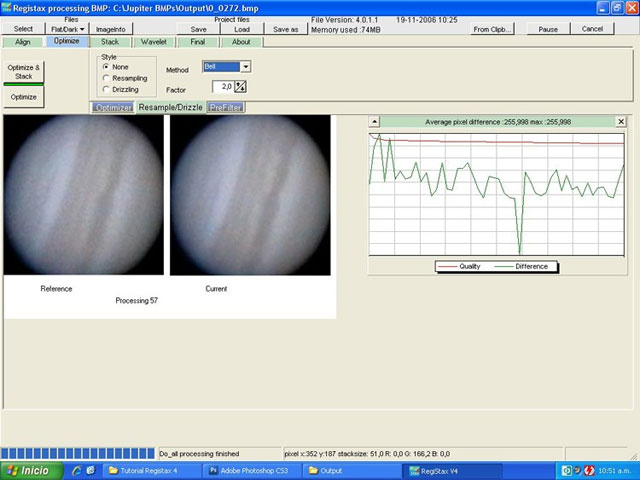Click the red antivirus icon in the system tray
Screen dimensions: 640x480
(x=590, y=470)
